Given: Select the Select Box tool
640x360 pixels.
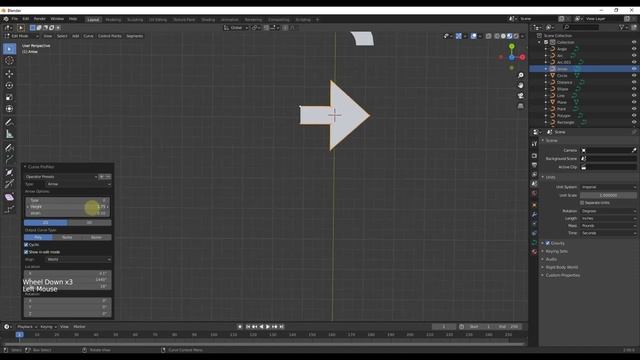Looking at the screenshot, I should [x=9, y=49].
